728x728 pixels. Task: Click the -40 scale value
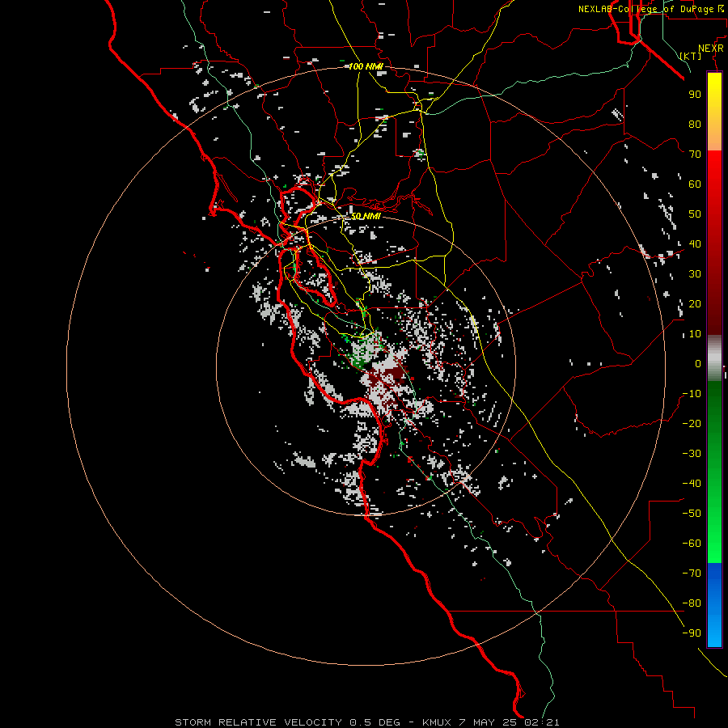692,484
